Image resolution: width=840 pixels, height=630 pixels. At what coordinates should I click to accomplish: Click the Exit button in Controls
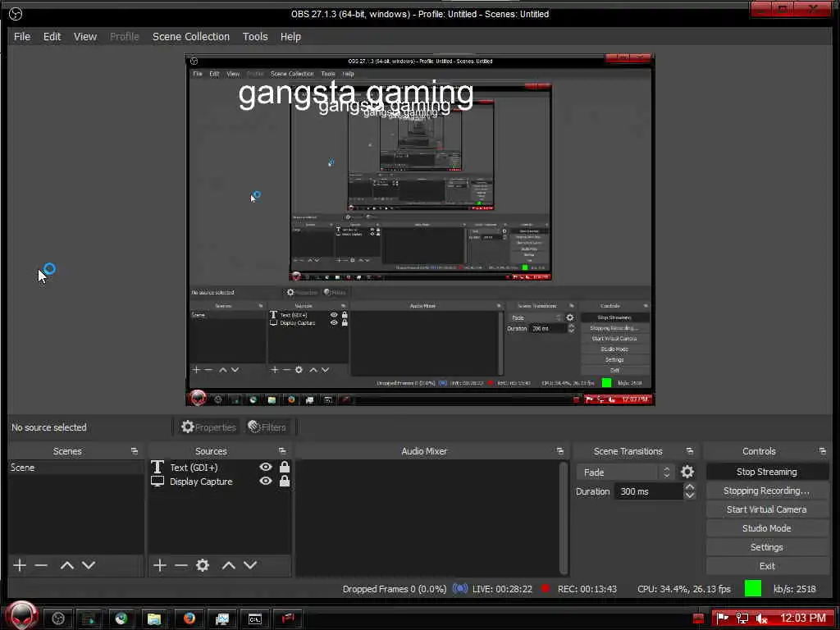[767, 566]
